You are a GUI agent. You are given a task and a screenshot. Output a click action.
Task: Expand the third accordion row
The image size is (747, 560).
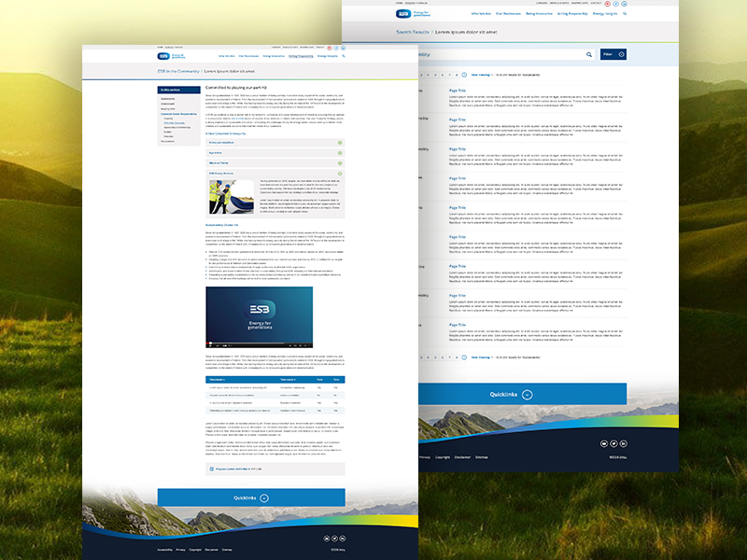275,163
